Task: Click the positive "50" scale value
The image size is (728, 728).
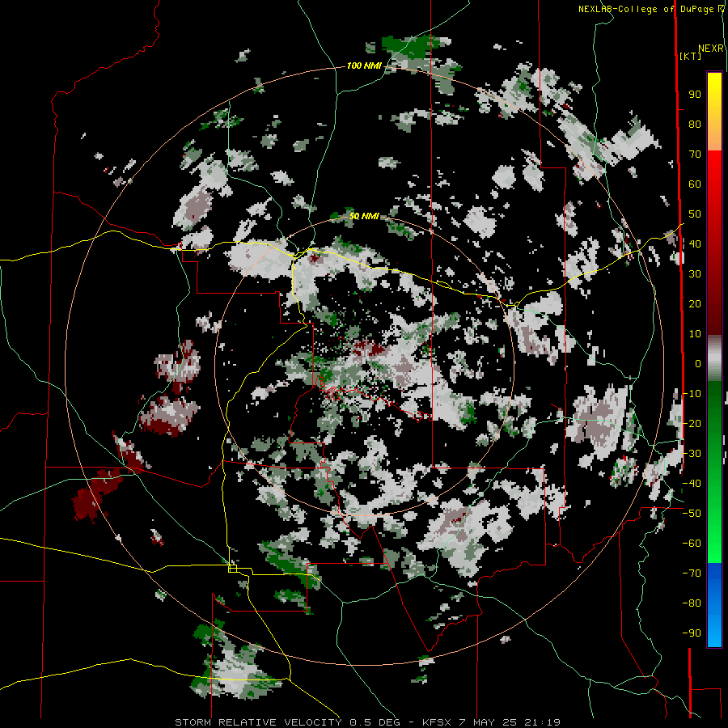Action: (x=695, y=214)
